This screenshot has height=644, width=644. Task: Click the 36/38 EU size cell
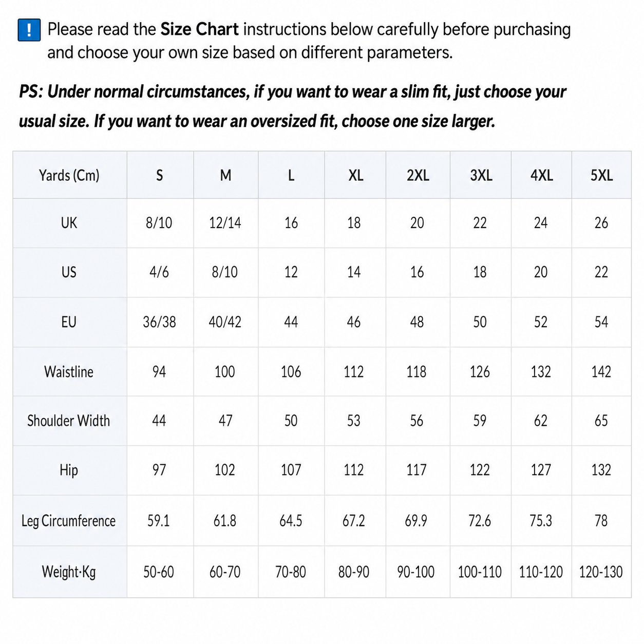coord(160,322)
